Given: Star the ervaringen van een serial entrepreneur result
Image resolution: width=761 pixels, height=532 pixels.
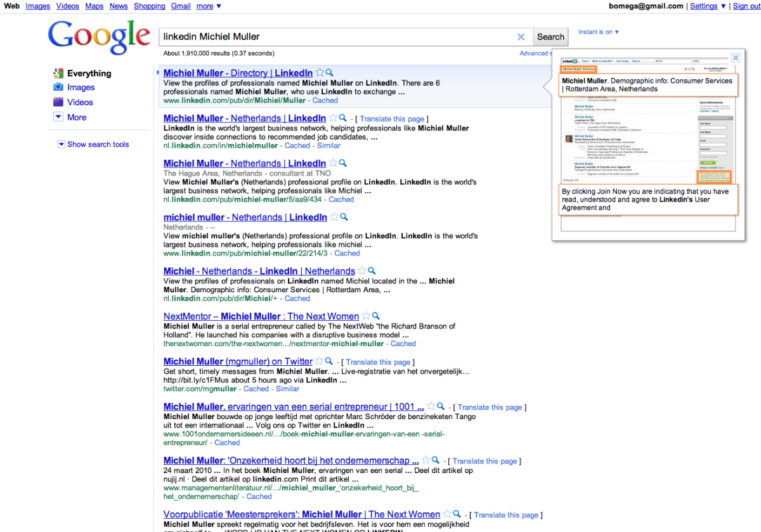Looking at the screenshot, I should click(431, 406).
